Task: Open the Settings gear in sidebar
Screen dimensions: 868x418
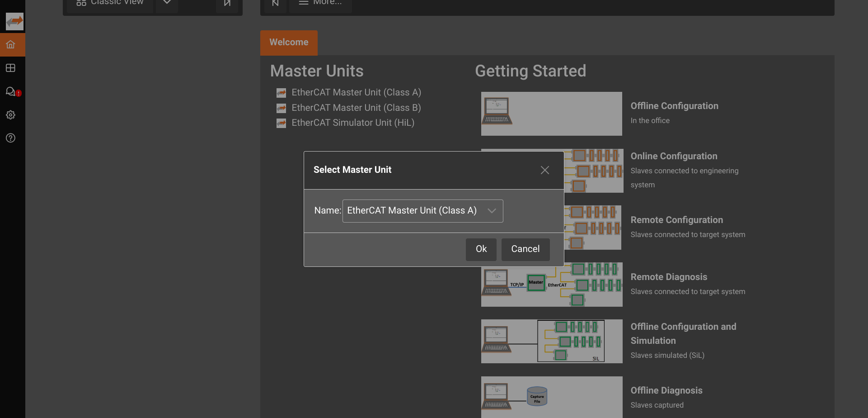Action: coord(10,115)
